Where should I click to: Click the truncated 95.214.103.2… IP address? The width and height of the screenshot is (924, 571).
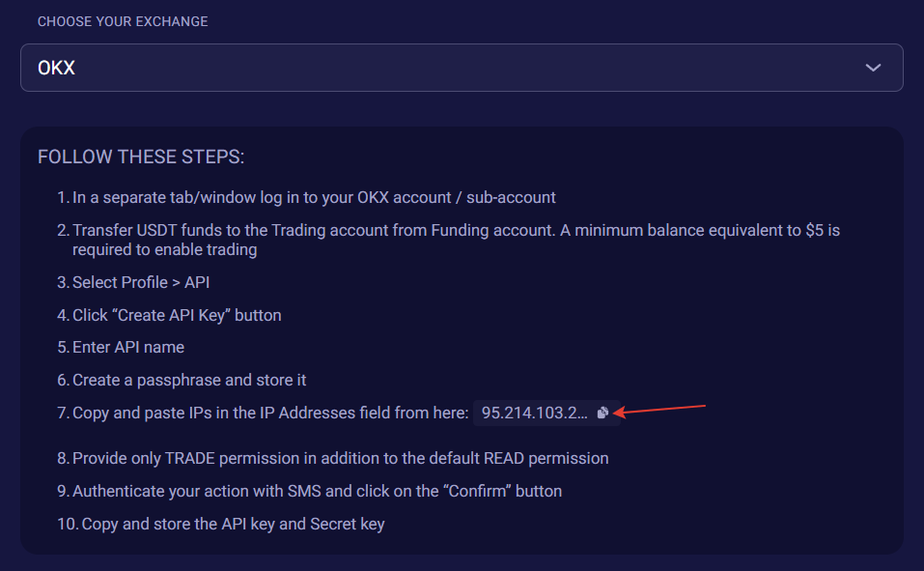point(534,413)
